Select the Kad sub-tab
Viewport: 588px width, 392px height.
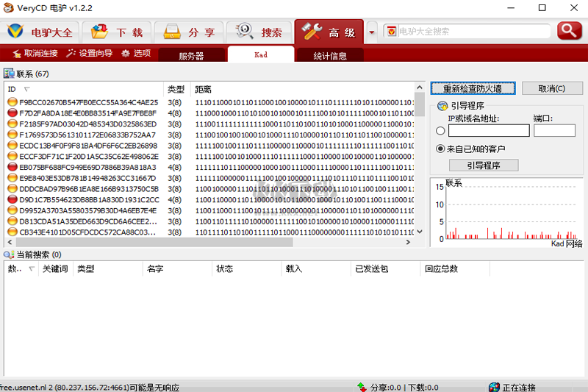(x=261, y=54)
